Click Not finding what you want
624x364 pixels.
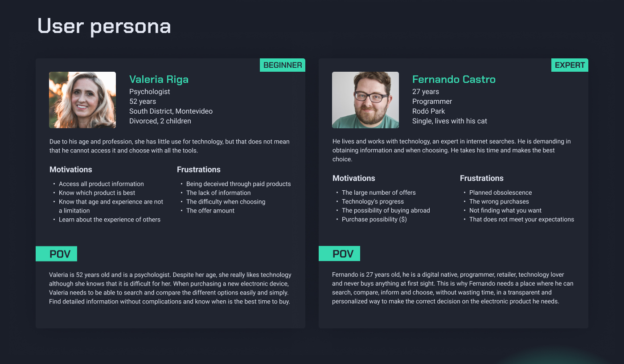(505, 211)
